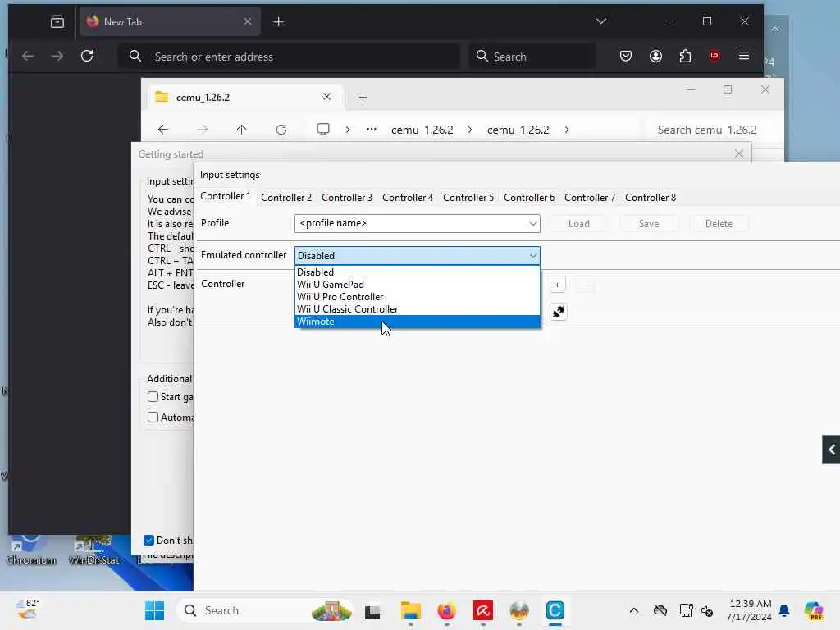This screenshot has width=840, height=630.
Task: Switch to Controller 7 tab
Action: 590,198
